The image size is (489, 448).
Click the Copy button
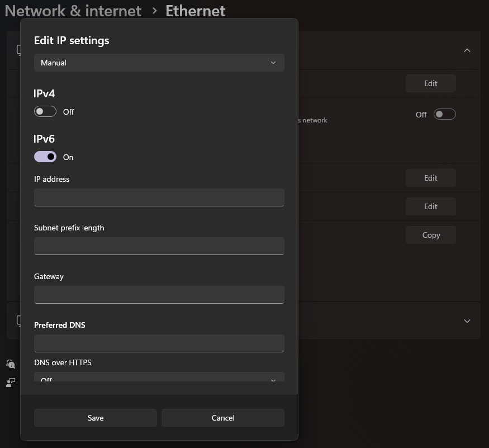(431, 235)
